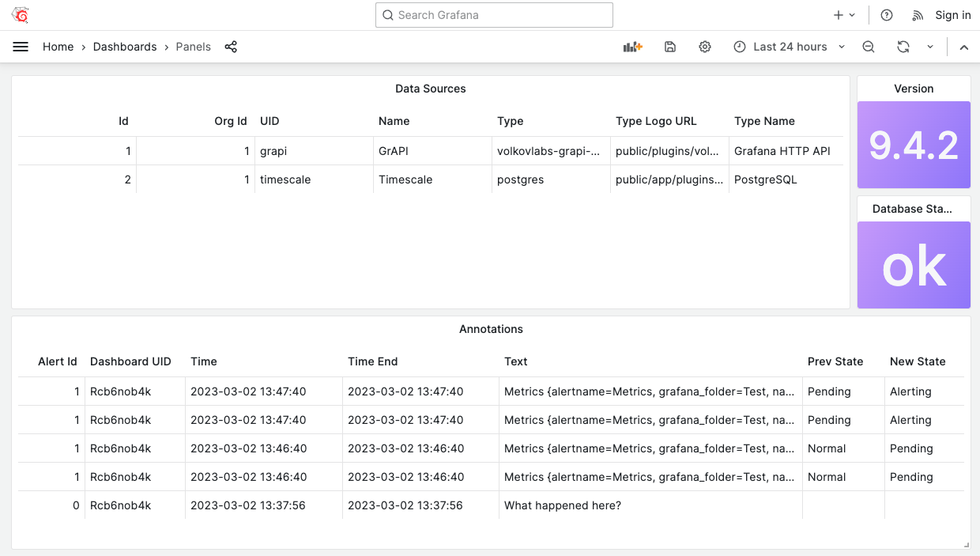Click the 9.4.2 version stat
The image size is (980, 556).
(914, 145)
